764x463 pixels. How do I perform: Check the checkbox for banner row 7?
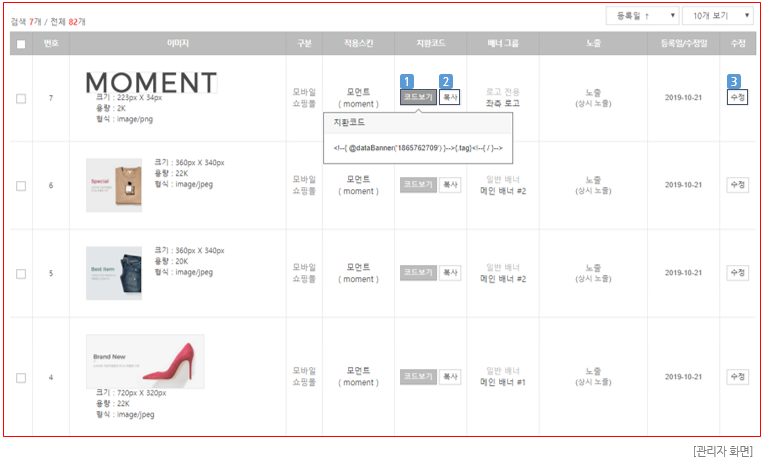pyautogui.click(x=21, y=98)
